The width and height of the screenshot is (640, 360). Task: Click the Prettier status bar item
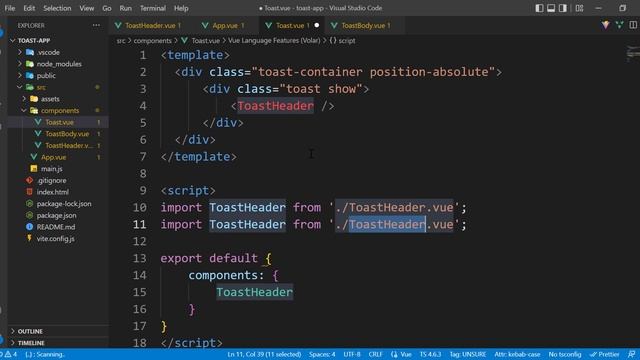pos(604,354)
